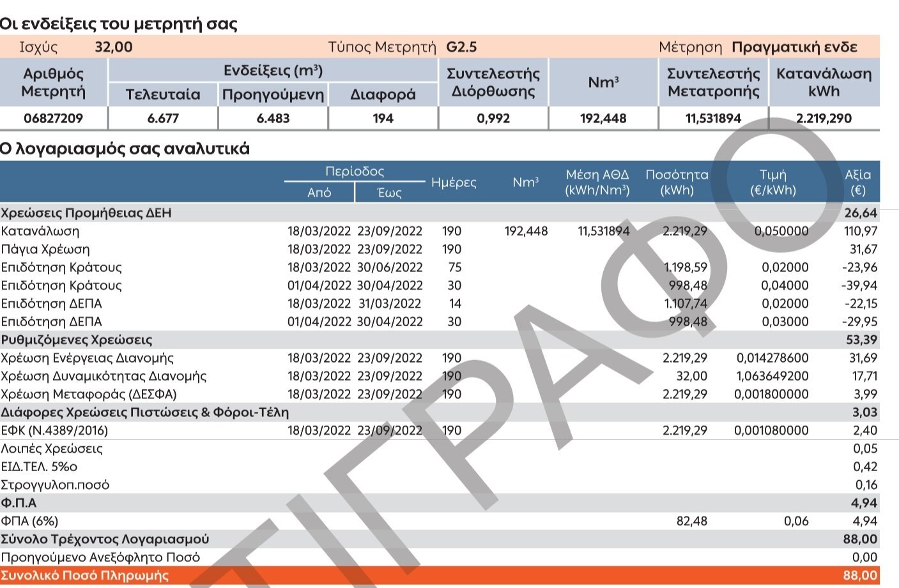Select the price "1,063649200"

772,376
